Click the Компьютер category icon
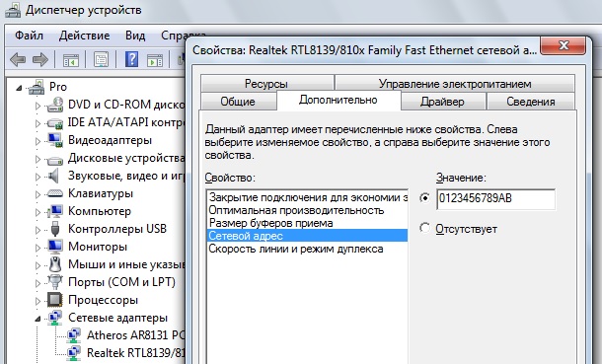The width and height of the screenshot is (602, 364). coord(55,211)
